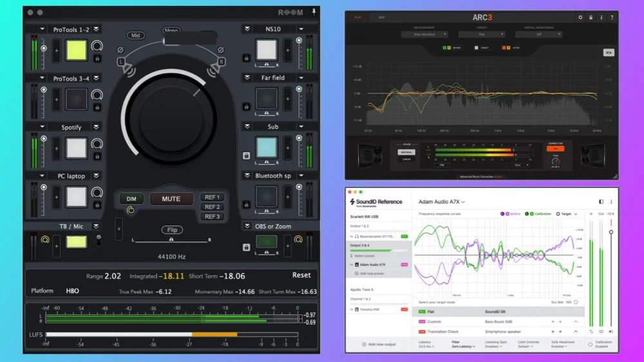Click the pin icon in ROOM window
Screen dimensions: 644x362
[314, 12]
